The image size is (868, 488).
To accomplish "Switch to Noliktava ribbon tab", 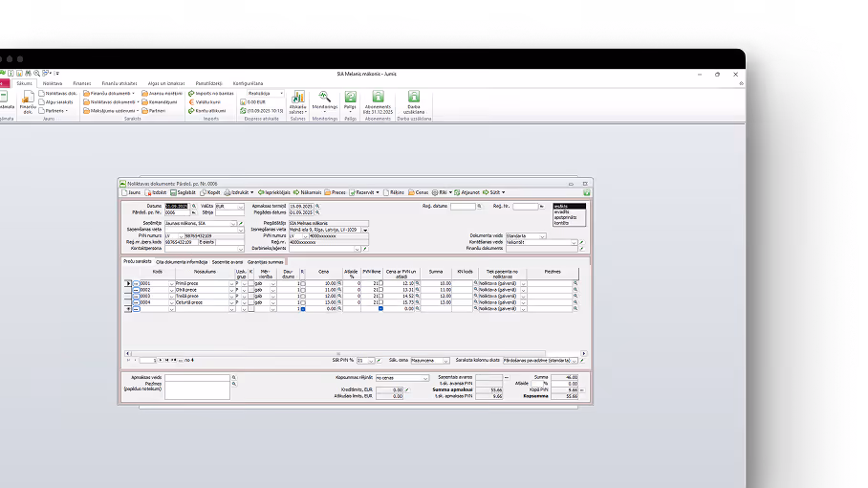I will click(x=53, y=83).
